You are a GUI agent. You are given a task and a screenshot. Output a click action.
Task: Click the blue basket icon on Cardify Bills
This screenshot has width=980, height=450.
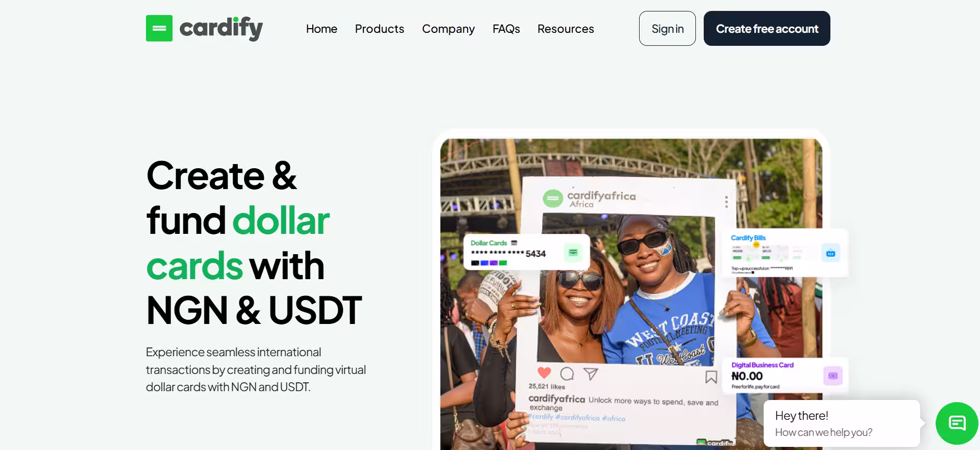click(x=830, y=253)
